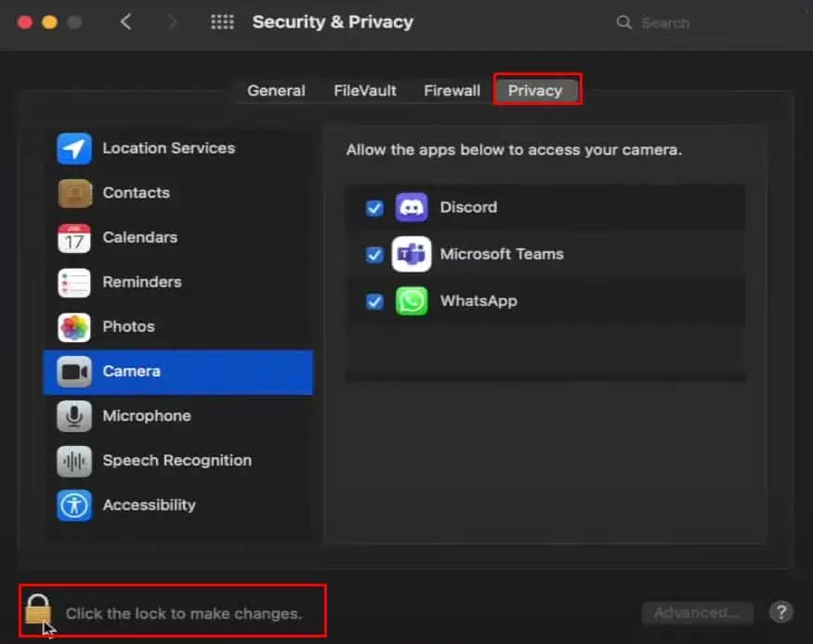Open the preferences grid view
The height and width of the screenshot is (644, 813).
(x=221, y=21)
